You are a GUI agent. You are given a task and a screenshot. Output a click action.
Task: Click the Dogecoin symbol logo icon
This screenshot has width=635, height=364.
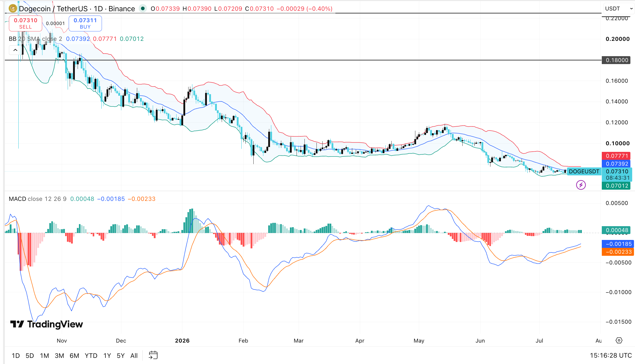[13, 9]
